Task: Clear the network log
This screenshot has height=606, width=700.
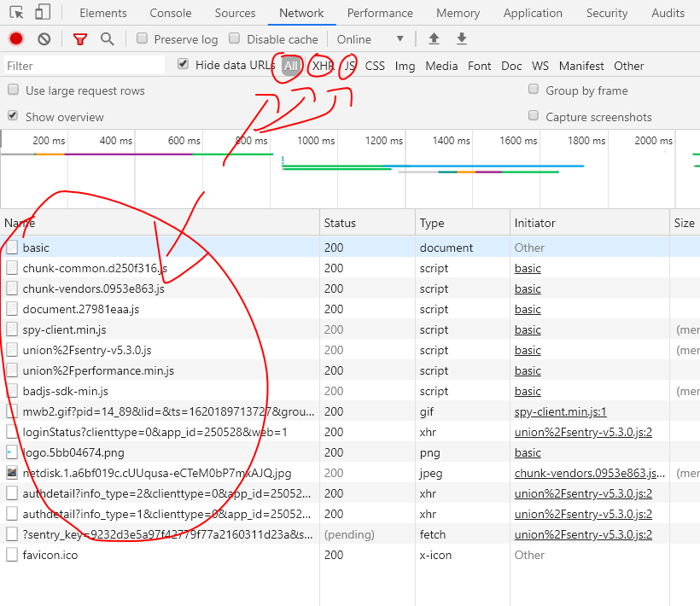Action: 44,38
